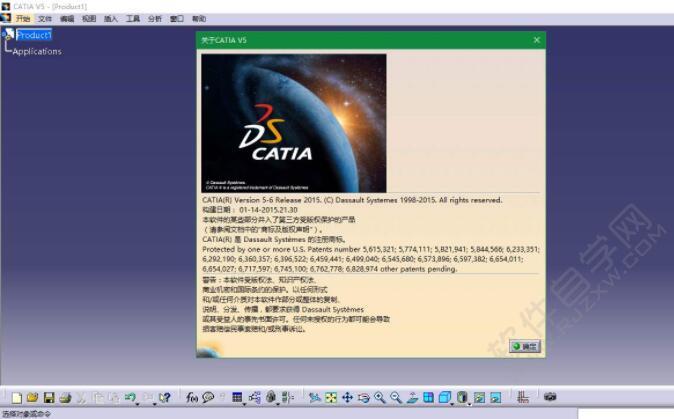Activate Fly mode view icon
Screen dimensions: 674x419
tap(315, 398)
